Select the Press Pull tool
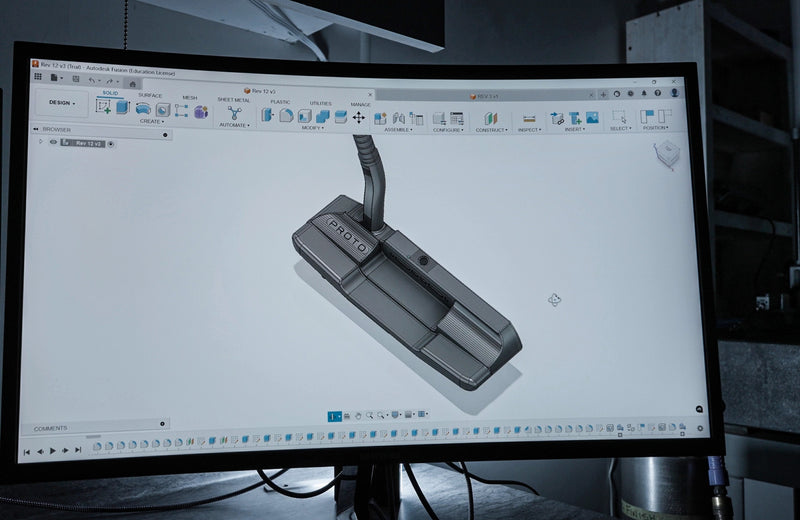 (267, 115)
